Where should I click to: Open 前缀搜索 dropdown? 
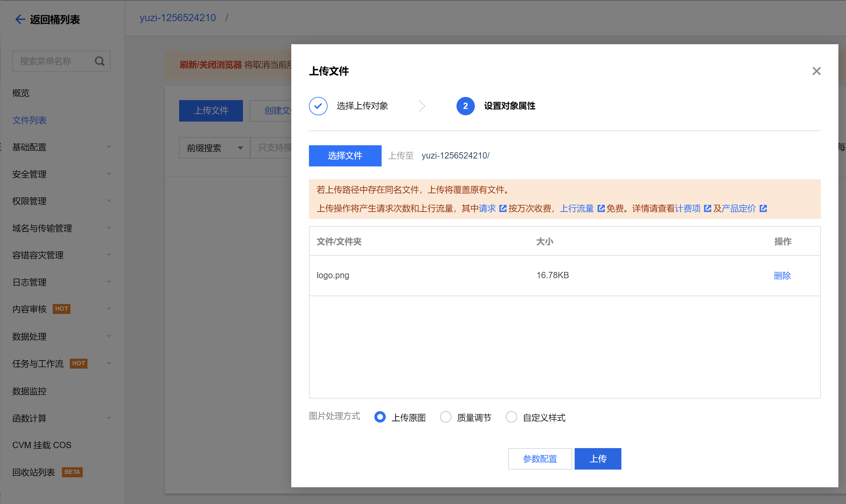click(215, 148)
